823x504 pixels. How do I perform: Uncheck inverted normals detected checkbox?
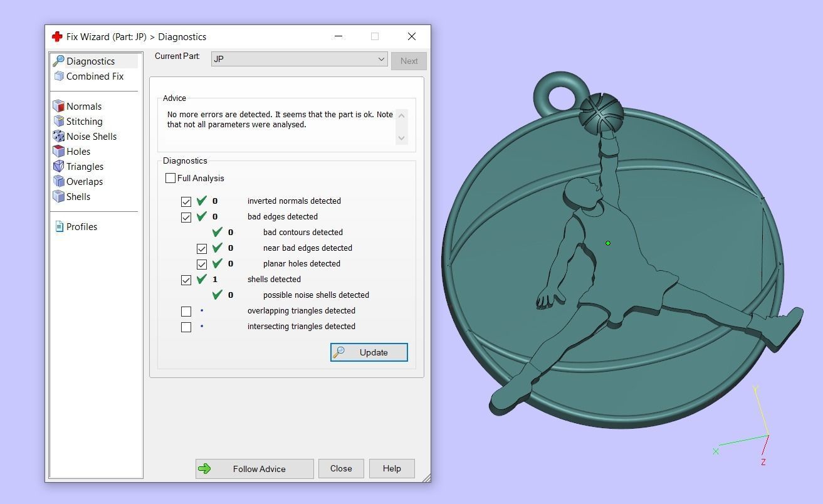tap(186, 201)
